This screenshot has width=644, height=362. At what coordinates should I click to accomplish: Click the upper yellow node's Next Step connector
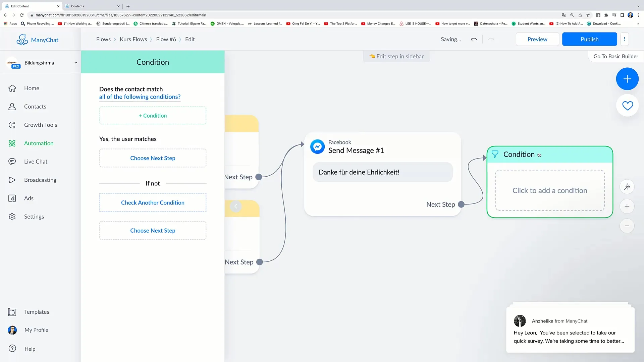259,177
